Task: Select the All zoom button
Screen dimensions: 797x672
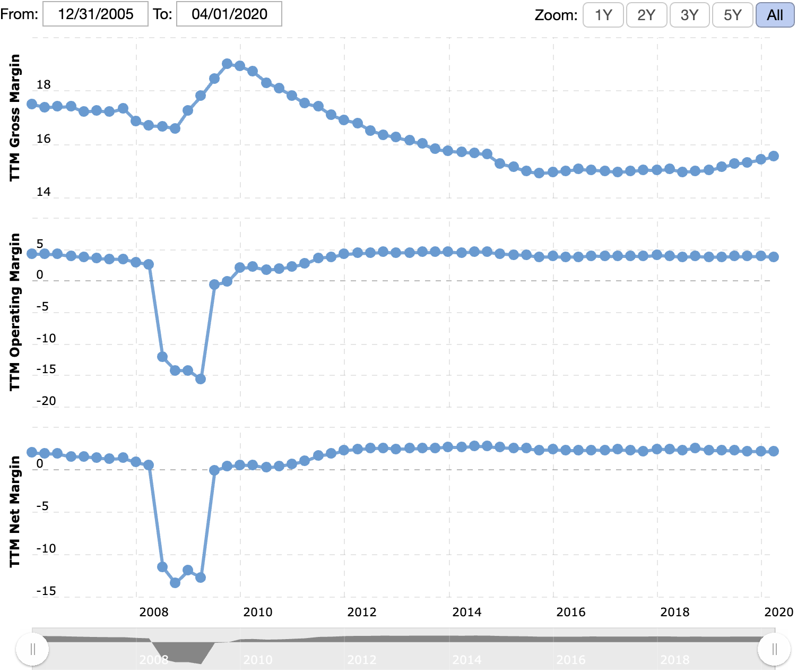Action: tap(775, 15)
